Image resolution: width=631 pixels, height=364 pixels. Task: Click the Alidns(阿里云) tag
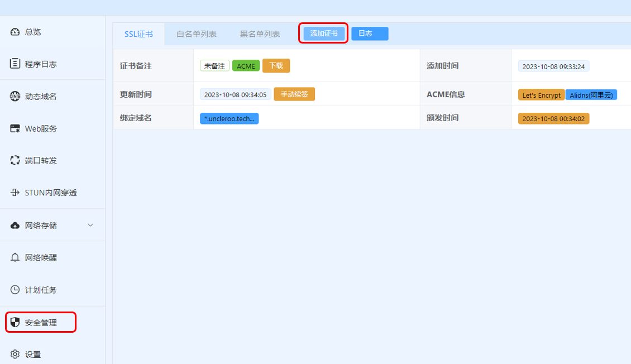[x=591, y=95]
